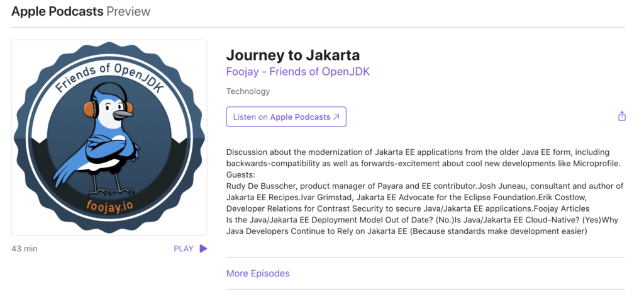The height and width of the screenshot is (296, 644).
Task: Click the Journey to Jakarta episode title
Action: tap(293, 55)
